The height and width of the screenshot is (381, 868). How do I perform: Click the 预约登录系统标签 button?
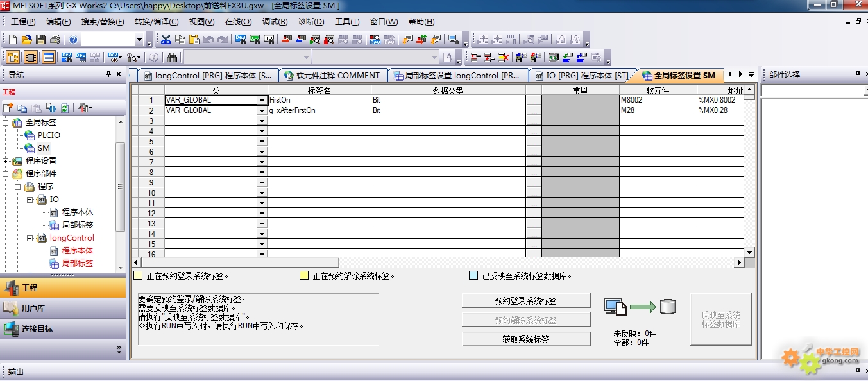525,301
